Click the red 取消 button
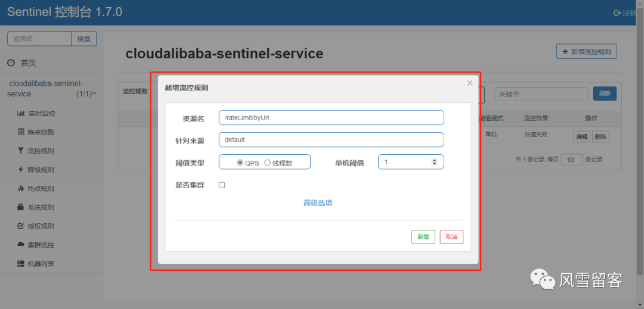Screen dimensions: 644x309 click(451, 237)
